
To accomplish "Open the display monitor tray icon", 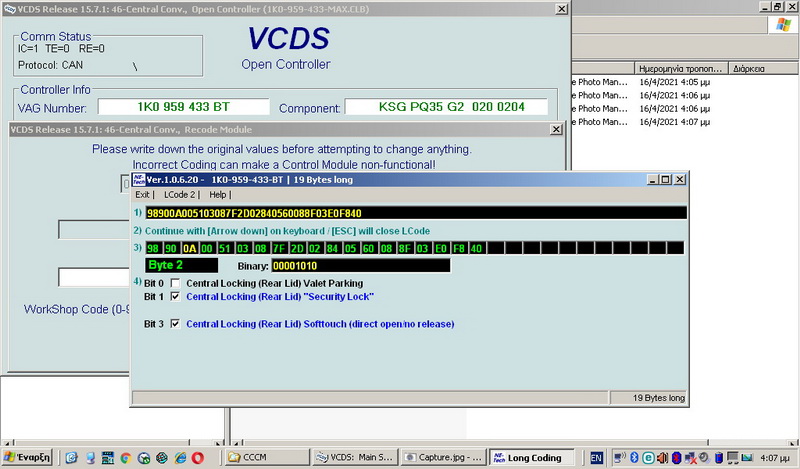I will click(733, 458).
